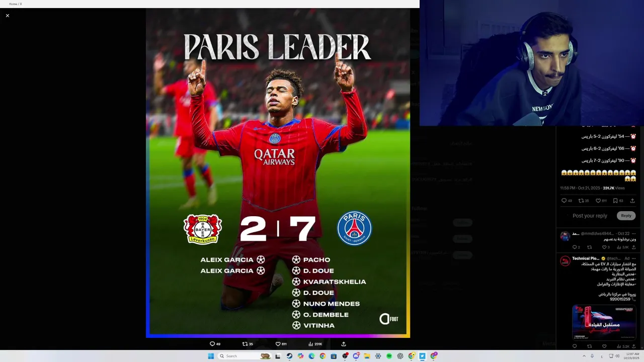Click the microphone icon in the system tray

pos(592,356)
